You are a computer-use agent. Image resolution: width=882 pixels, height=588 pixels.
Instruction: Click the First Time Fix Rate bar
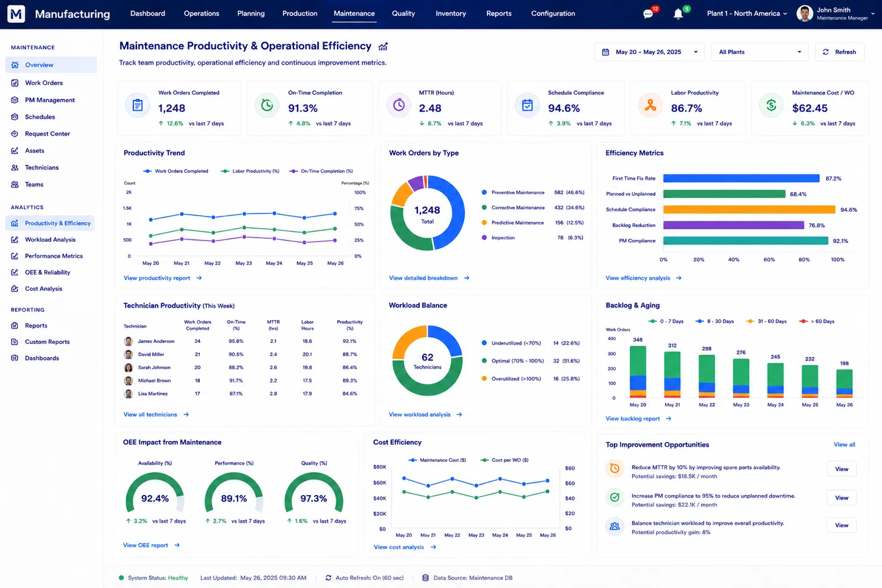tap(741, 178)
